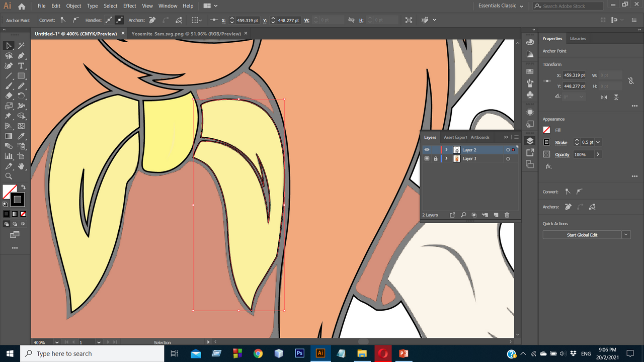Open the Effect menu
This screenshot has height=362, width=644.
[x=130, y=6]
